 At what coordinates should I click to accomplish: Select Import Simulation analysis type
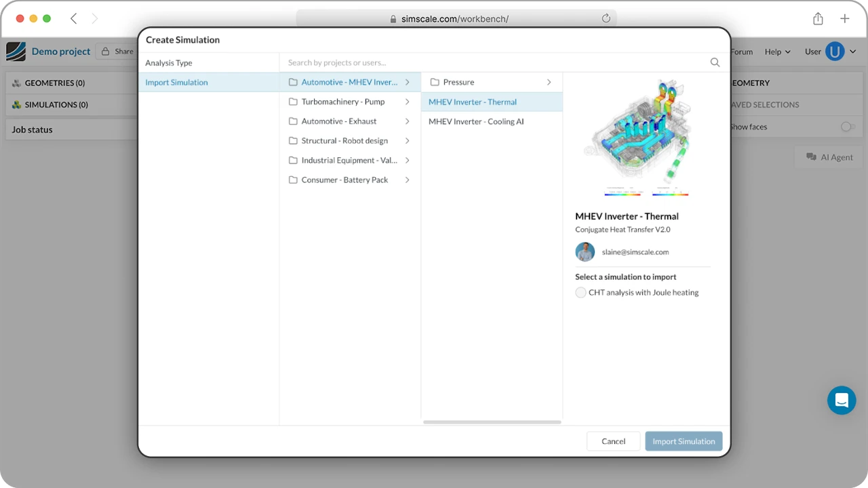[177, 82]
